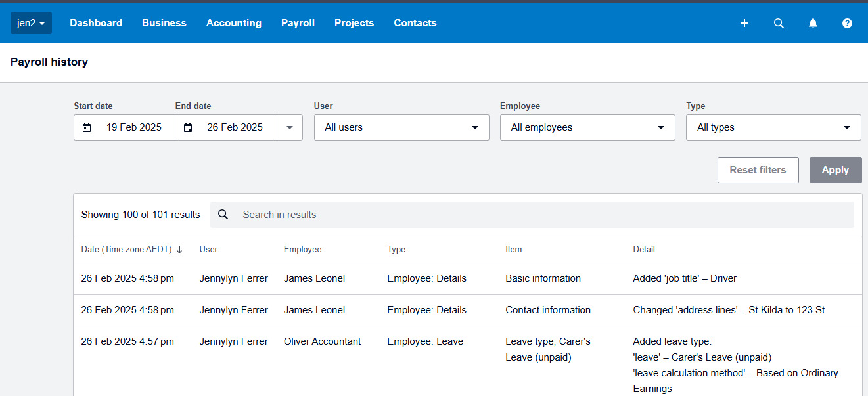Open the All employees dropdown
The height and width of the screenshot is (396, 868).
coord(587,127)
